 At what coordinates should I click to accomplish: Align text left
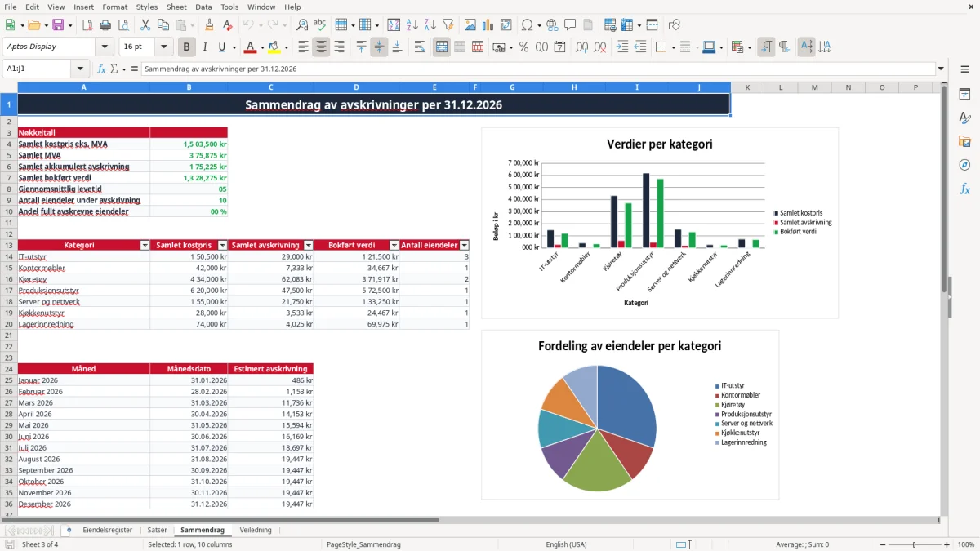tap(303, 47)
